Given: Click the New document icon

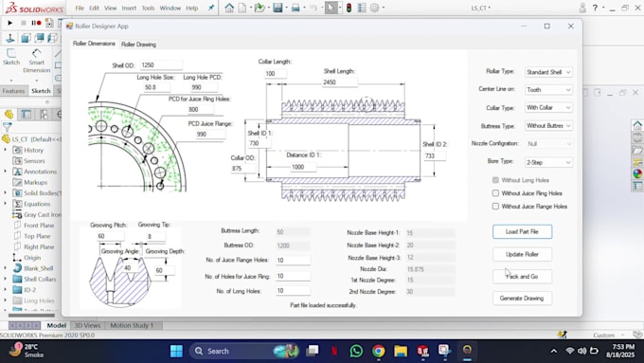Looking at the screenshot, I should (x=242, y=8).
